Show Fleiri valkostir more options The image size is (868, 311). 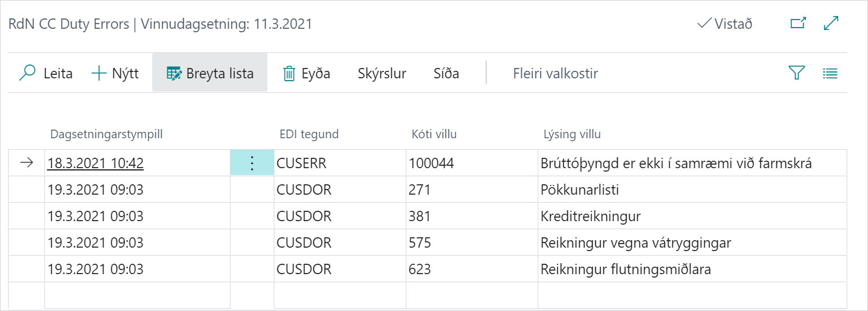click(x=555, y=74)
